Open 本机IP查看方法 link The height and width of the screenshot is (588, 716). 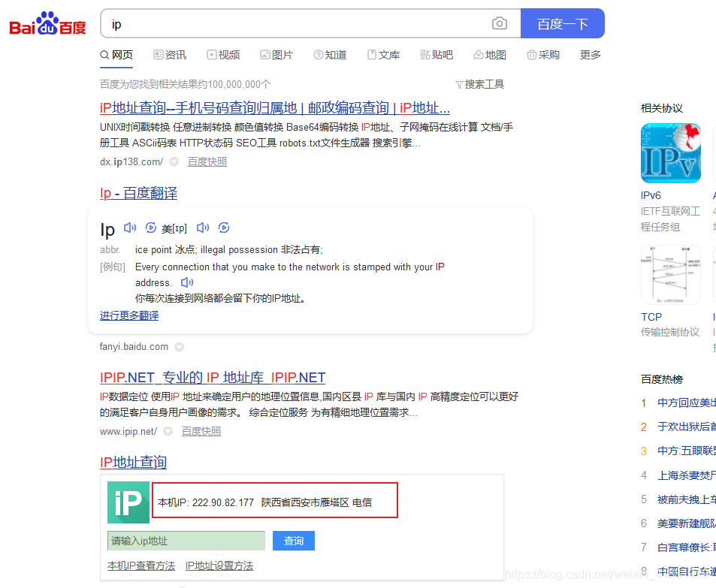(x=141, y=565)
